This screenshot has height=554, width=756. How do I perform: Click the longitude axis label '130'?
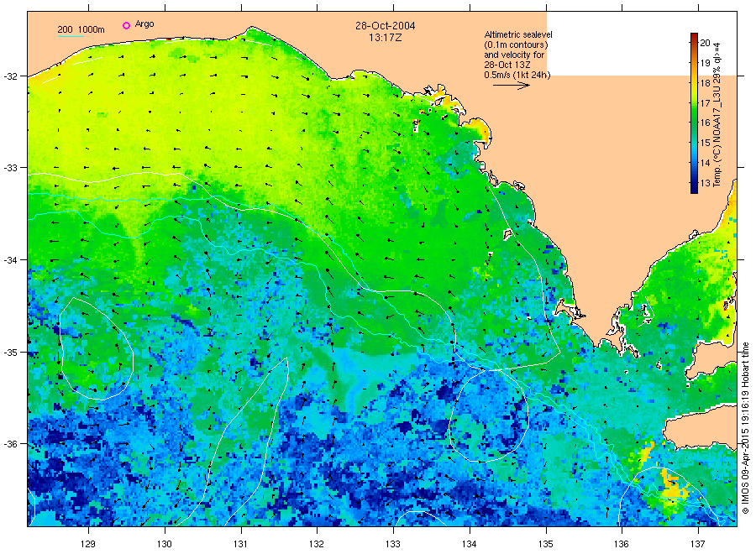point(165,544)
